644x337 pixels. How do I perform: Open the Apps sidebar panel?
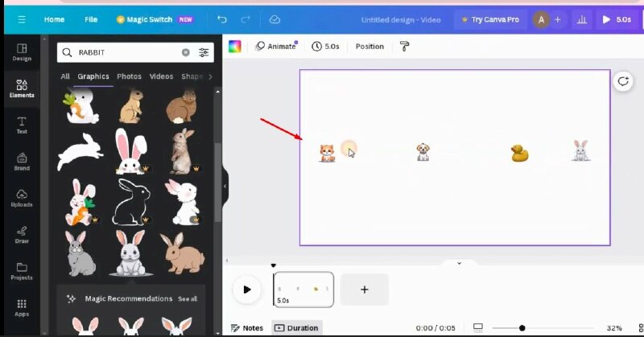click(22, 306)
